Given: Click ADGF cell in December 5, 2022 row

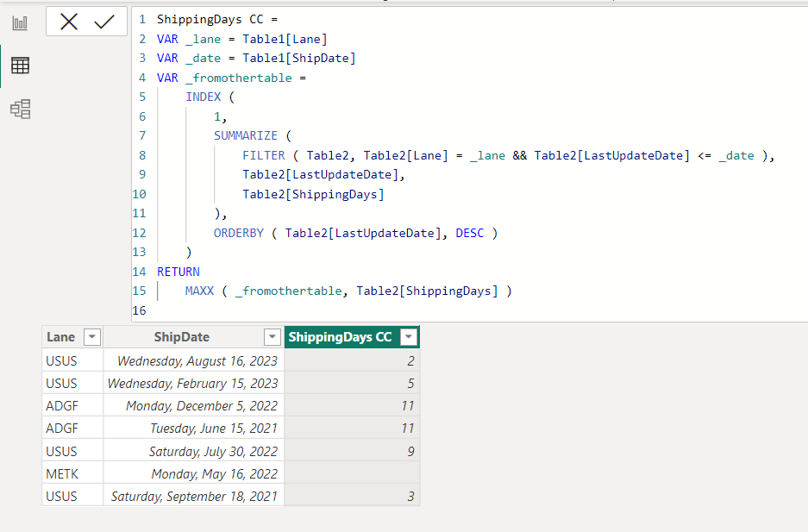Looking at the screenshot, I should (72, 406).
